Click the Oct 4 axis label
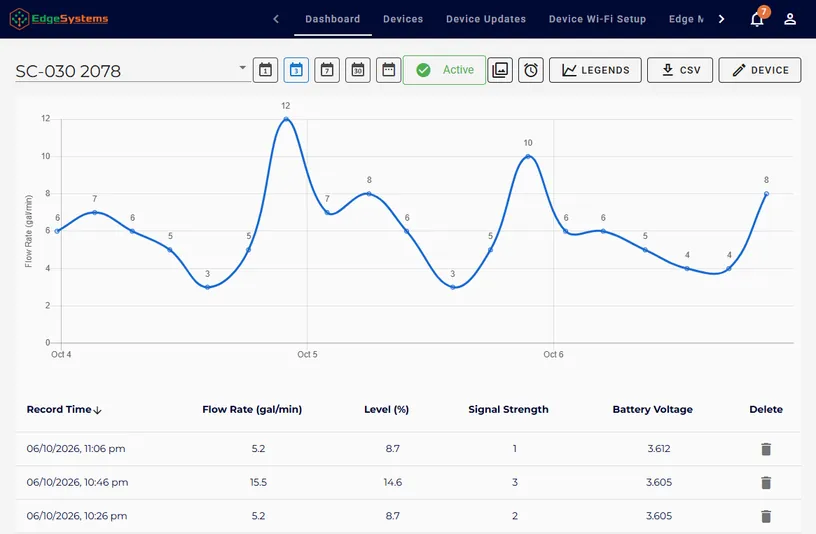This screenshot has height=534, width=816. (x=61, y=354)
